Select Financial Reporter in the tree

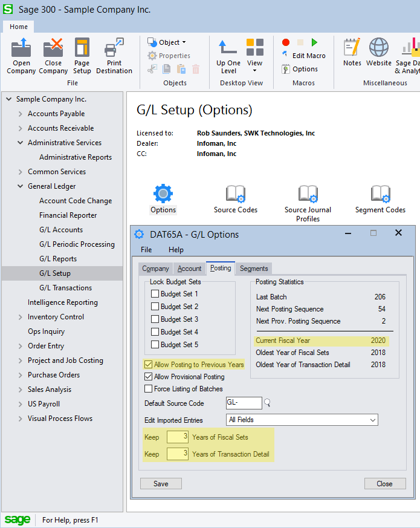[68, 215]
